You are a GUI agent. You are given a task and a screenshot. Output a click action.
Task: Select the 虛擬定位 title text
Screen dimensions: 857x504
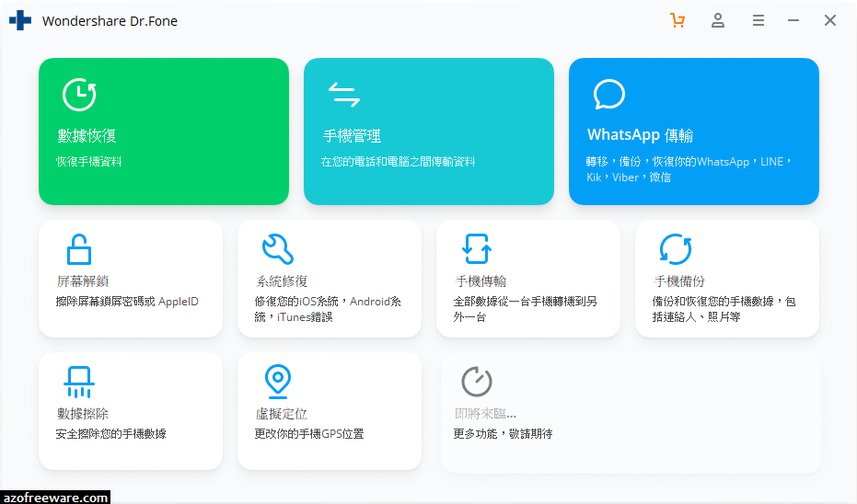[282, 413]
